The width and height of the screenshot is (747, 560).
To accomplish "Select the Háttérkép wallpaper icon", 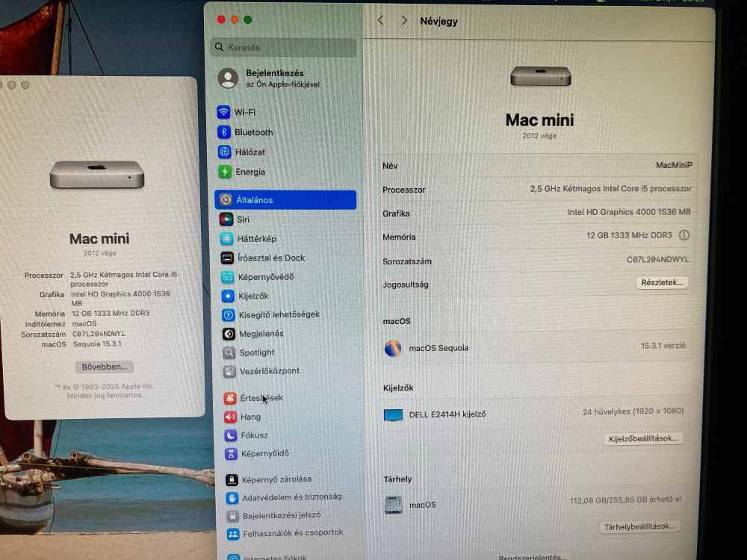I will (226, 239).
